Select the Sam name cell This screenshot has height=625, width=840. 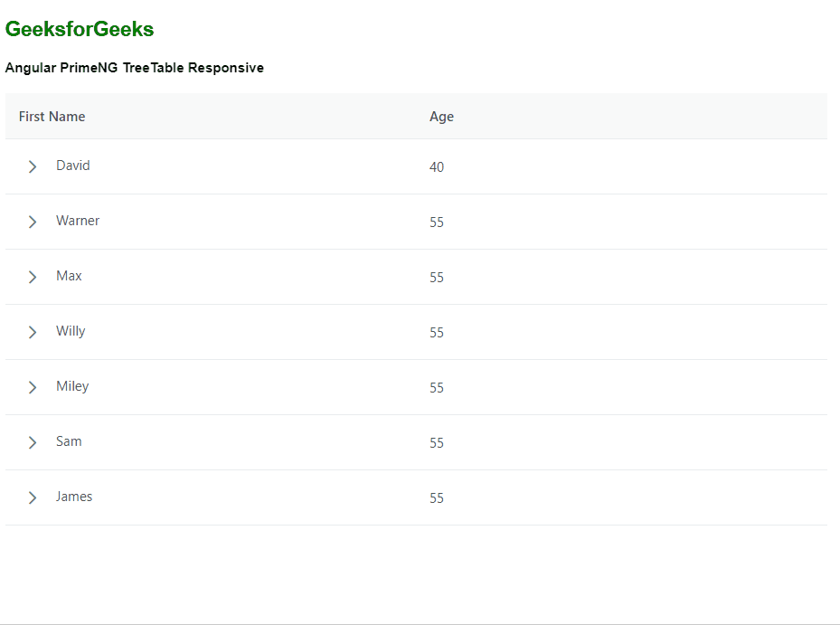point(69,441)
